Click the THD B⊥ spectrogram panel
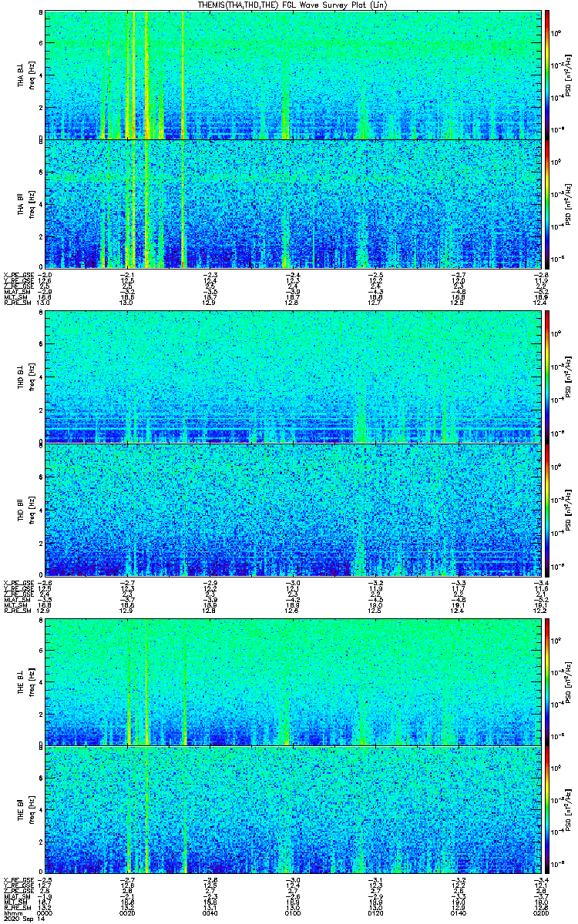The image size is (578, 924). coord(292,377)
